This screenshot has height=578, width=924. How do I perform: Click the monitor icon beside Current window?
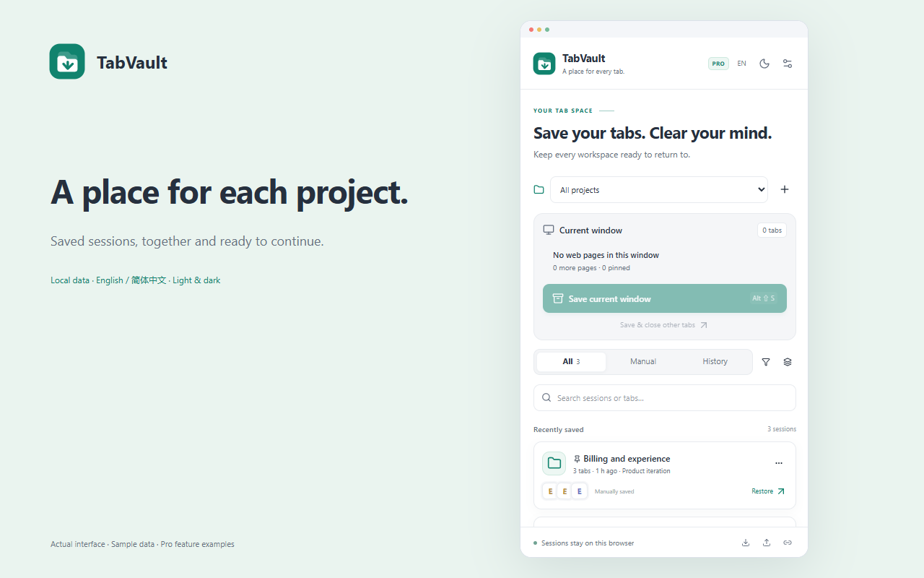pyautogui.click(x=549, y=230)
